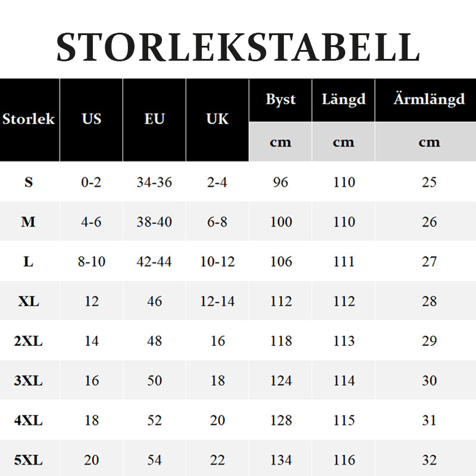
Task: Click the Längd column header
Action: [344, 99]
